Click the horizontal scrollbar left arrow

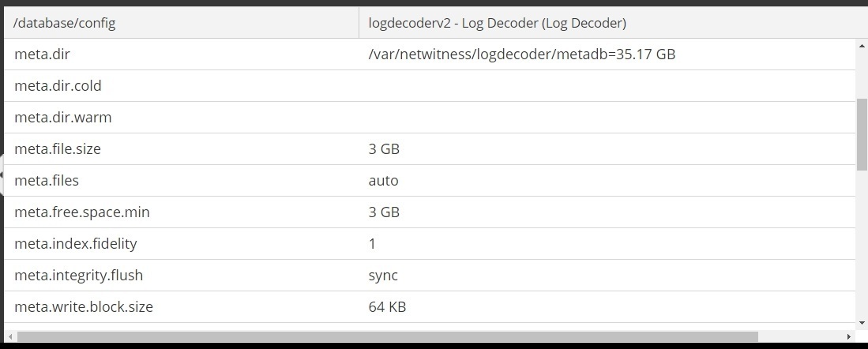coord(10,337)
